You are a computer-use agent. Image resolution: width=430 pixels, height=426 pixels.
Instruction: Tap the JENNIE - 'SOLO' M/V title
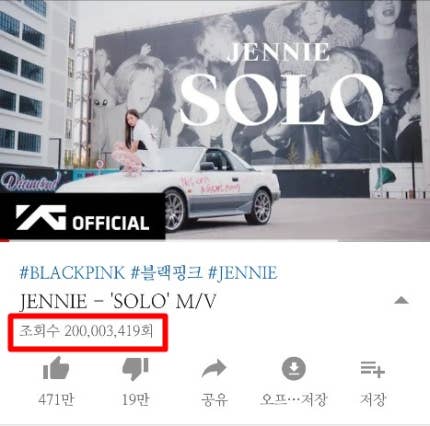[118, 302]
